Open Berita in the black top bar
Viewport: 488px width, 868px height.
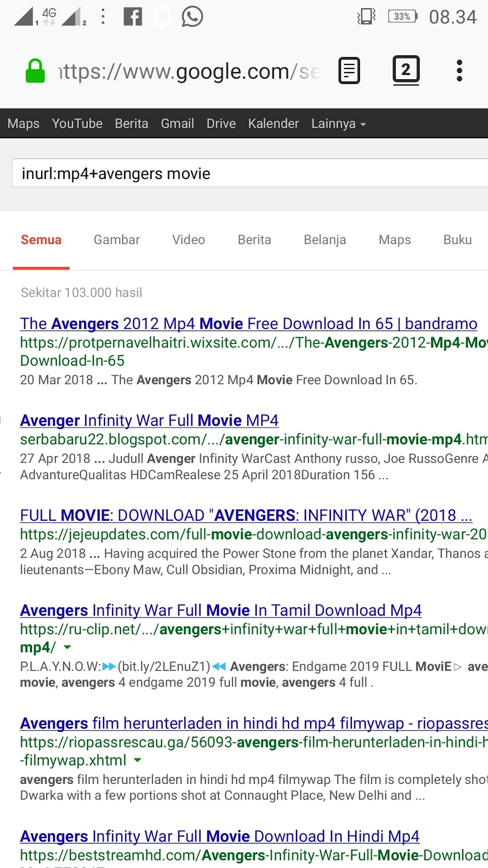(x=131, y=124)
